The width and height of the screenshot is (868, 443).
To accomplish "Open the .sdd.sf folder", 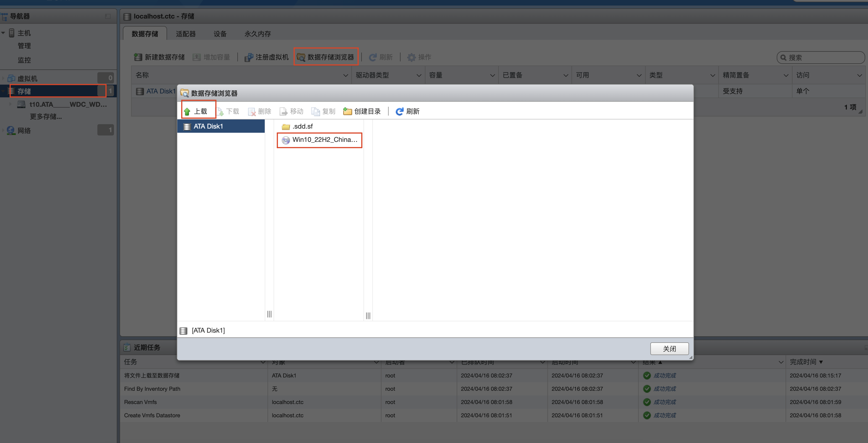I will [x=298, y=126].
